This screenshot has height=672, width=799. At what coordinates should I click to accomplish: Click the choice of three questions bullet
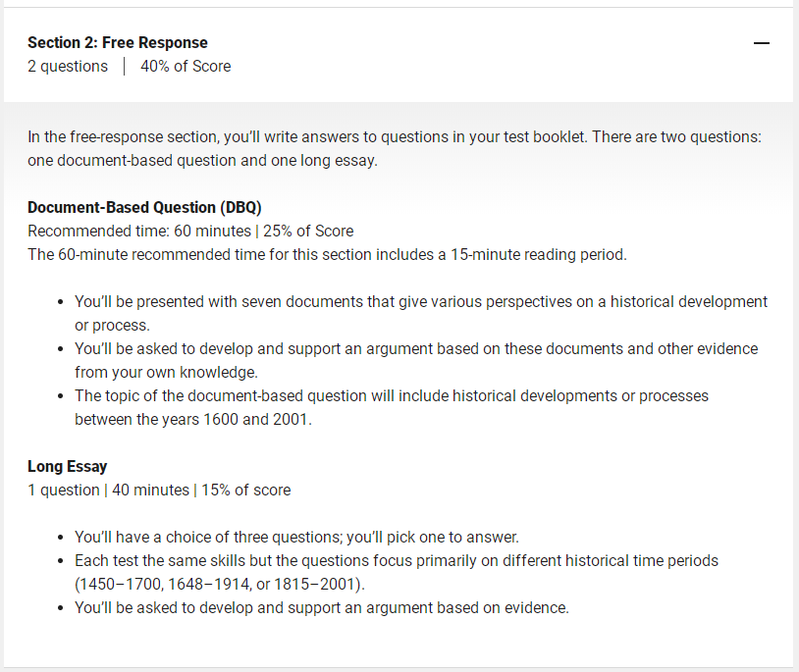(296, 537)
